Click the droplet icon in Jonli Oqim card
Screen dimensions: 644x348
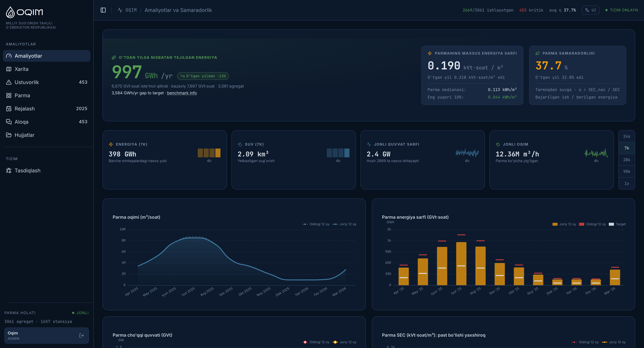coord(498,144)
